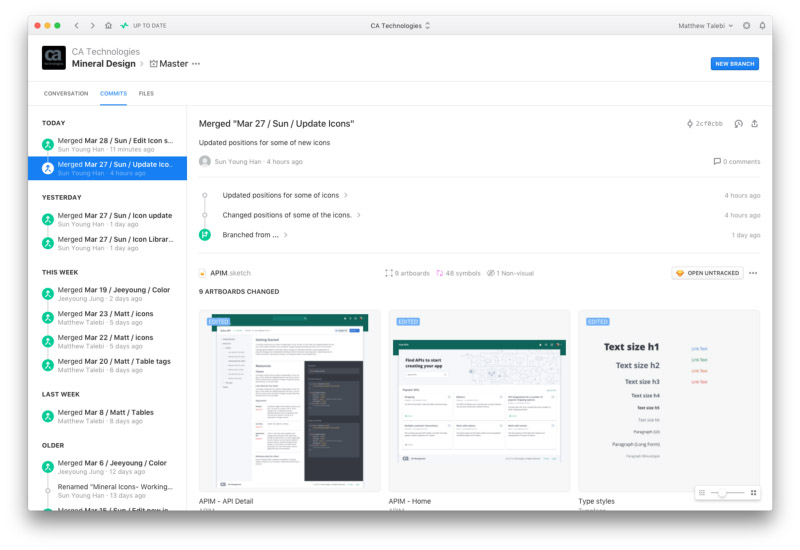
Task: Go forward with the right arrow
Action: (x=92, y=26)
